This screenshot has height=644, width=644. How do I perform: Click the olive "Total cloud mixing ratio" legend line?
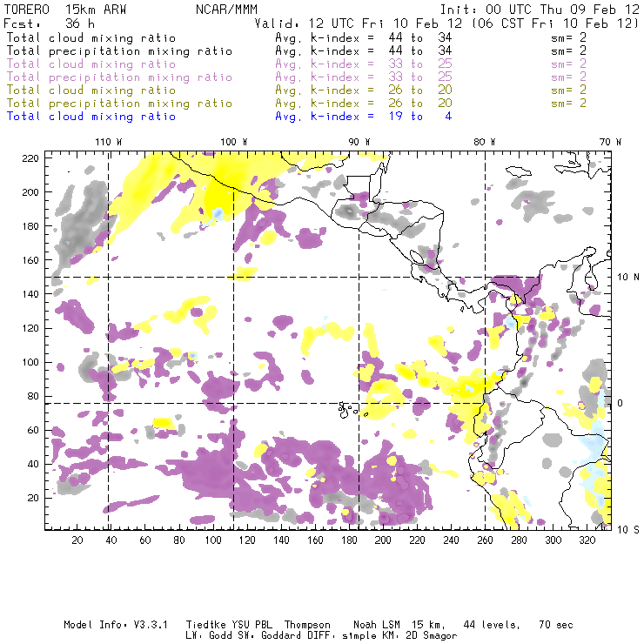pyautogui.click(x=91, y=90)
